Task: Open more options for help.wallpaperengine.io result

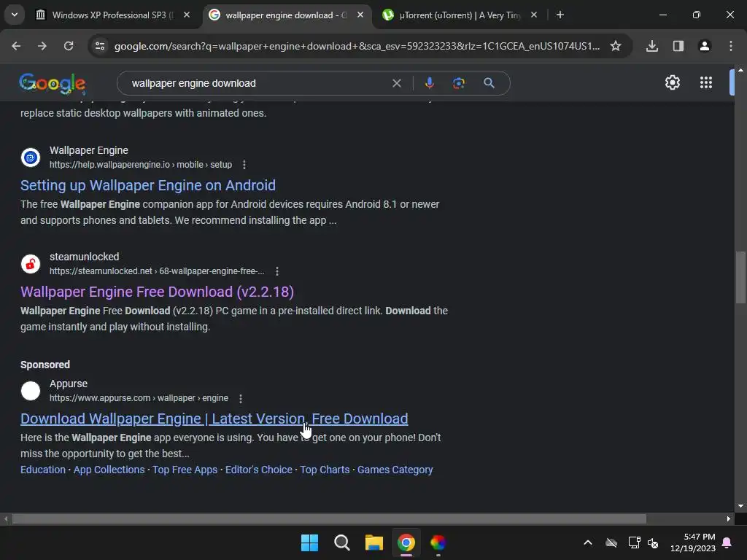Action: click(x=244, y=165)
